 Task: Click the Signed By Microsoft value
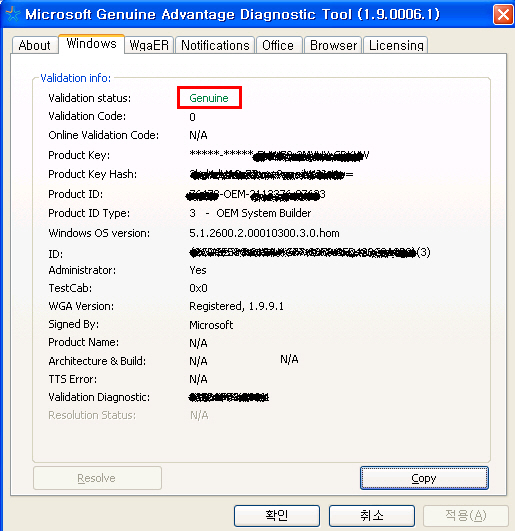coord(211,325)
